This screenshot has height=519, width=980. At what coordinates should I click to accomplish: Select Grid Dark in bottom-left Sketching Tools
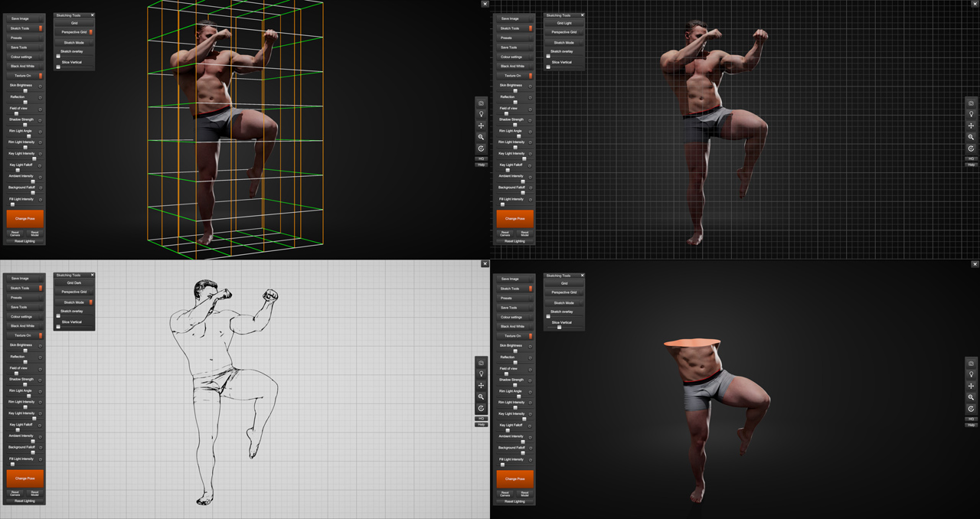[x=74, y=282]
